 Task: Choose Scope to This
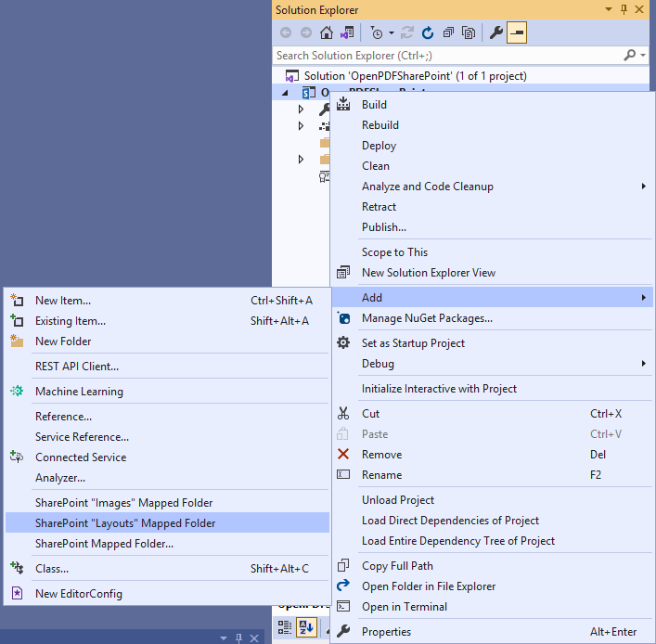pos(492,252)
